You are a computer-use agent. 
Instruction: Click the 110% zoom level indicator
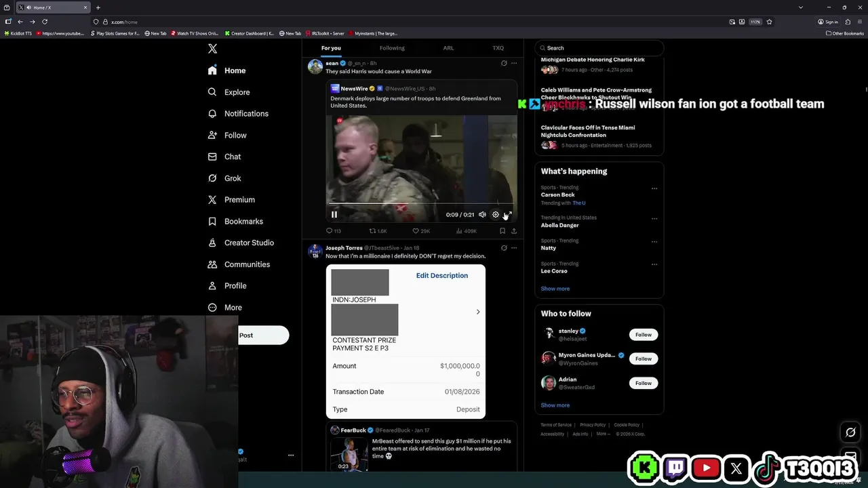pyautogui.click(x=755, y=22)
